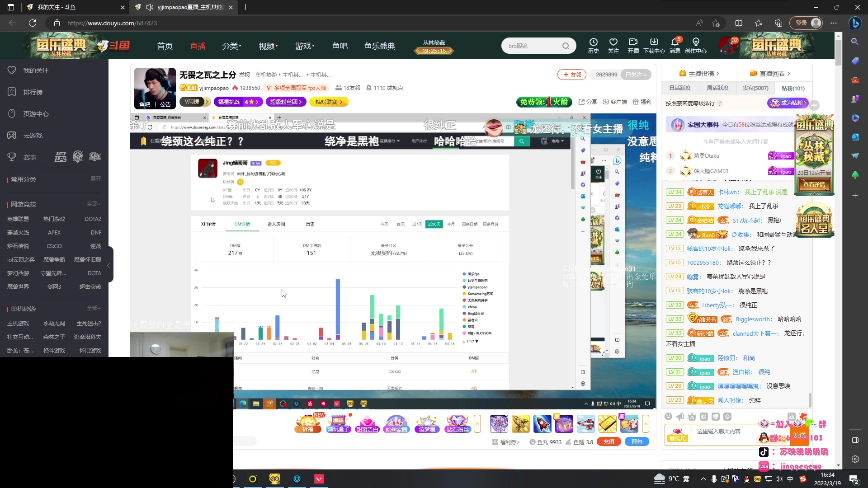The height and width of the screenshot is (488, 868).
Task: Click the 梗 meme icon in chat toolbar
Action: 716,417
